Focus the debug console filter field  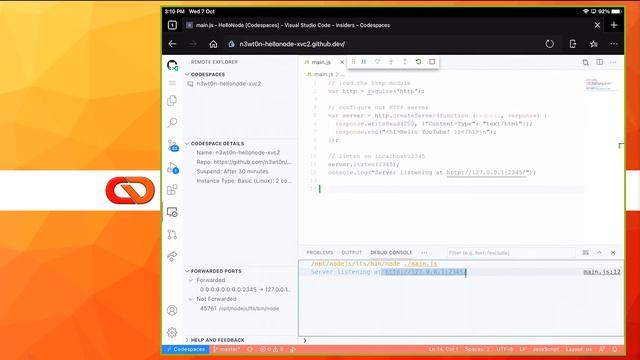click(x=510, y=253)
